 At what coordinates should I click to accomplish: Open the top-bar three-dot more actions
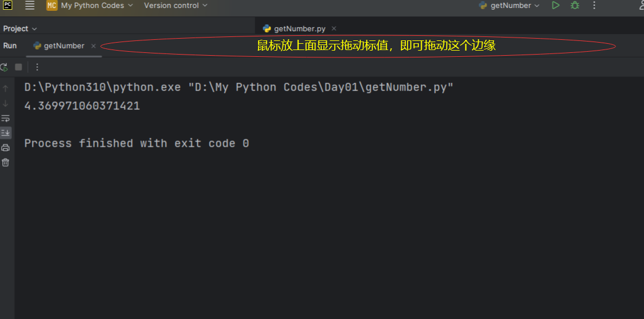click(595, 6)
